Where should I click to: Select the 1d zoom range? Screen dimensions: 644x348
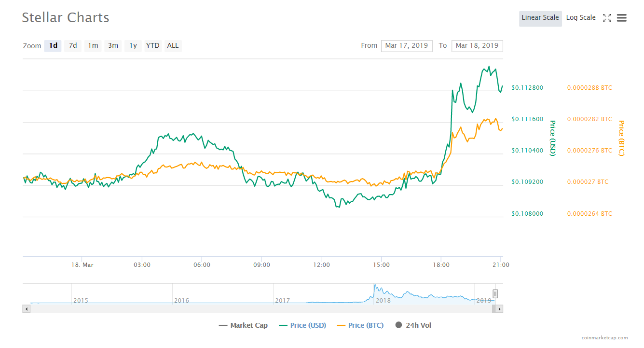53,45
